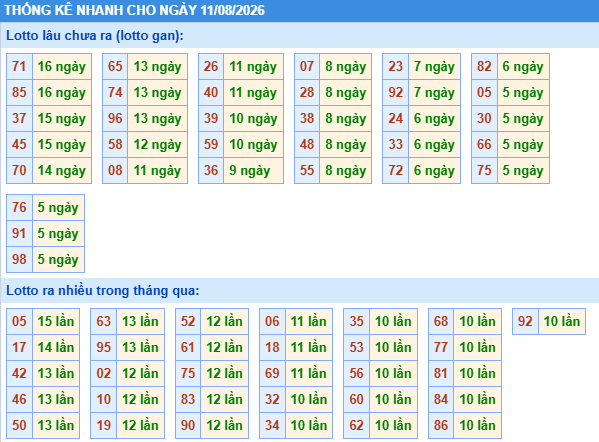Select number 26 in lotto gan list
This screenshot has height=442, width=599.
(x=211, y=66)
